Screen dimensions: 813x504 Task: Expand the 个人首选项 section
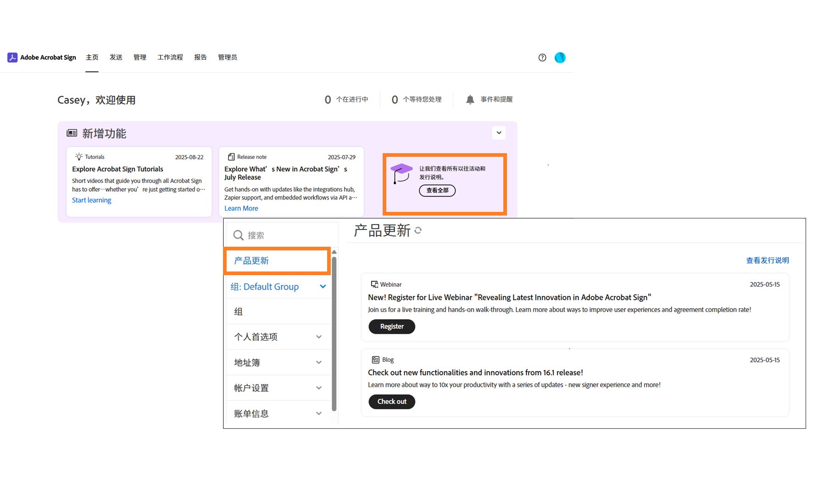[x=319, y=337]
